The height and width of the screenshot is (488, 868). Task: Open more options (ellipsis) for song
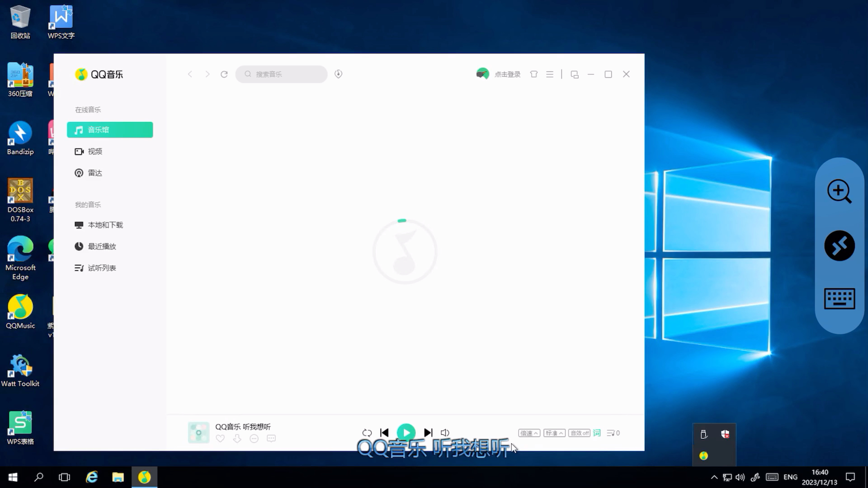(x=254, y=438)
